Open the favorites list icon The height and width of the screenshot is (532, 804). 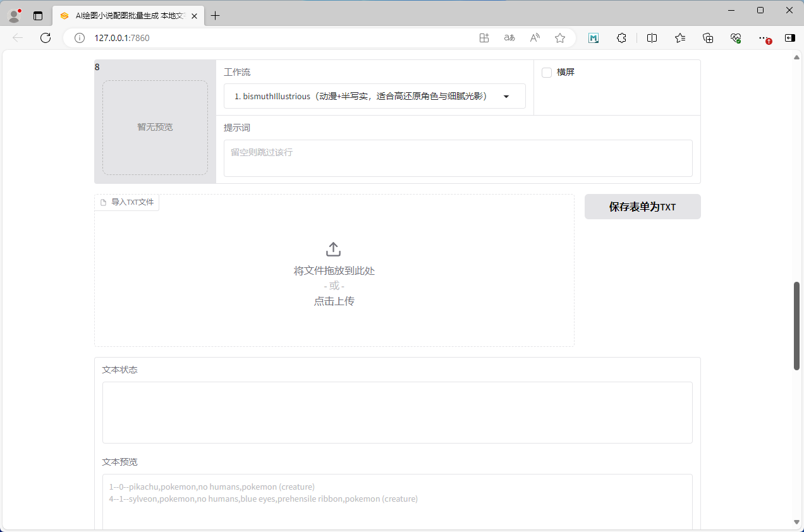pyautogui.click(x=680, y=38)
